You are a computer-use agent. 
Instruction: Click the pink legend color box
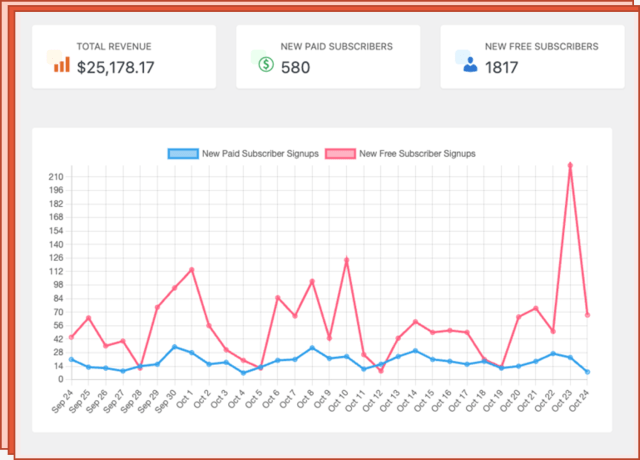coord(340,154)
